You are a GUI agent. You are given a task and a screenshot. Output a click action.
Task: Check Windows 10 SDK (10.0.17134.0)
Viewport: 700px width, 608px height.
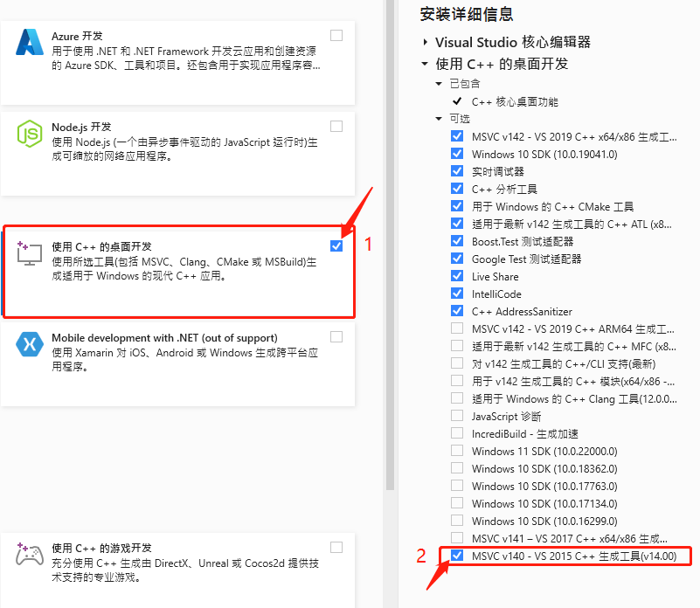tap(457, 502)
